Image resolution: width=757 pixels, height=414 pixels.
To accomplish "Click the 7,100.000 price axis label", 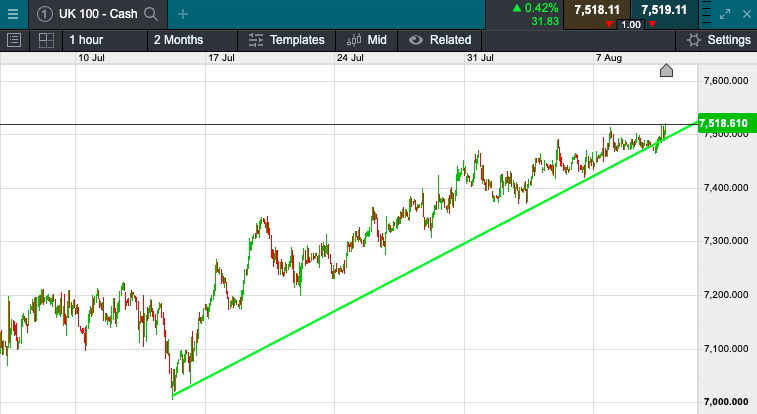I will (x=726, y=348).
